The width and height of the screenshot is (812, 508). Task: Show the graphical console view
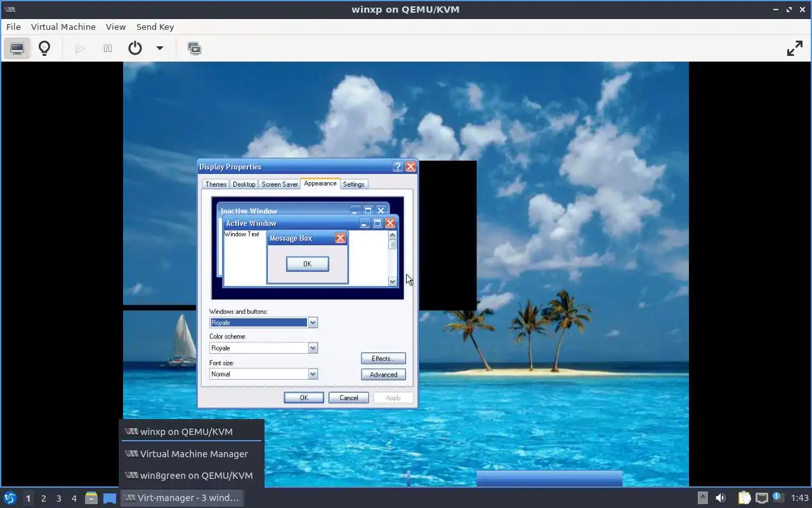tap(17, 48)
